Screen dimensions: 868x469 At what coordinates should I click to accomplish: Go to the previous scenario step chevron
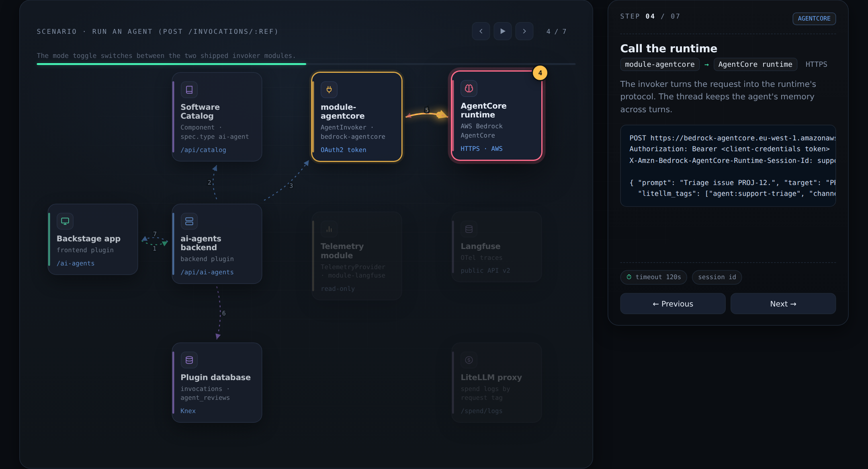point(481,31)
